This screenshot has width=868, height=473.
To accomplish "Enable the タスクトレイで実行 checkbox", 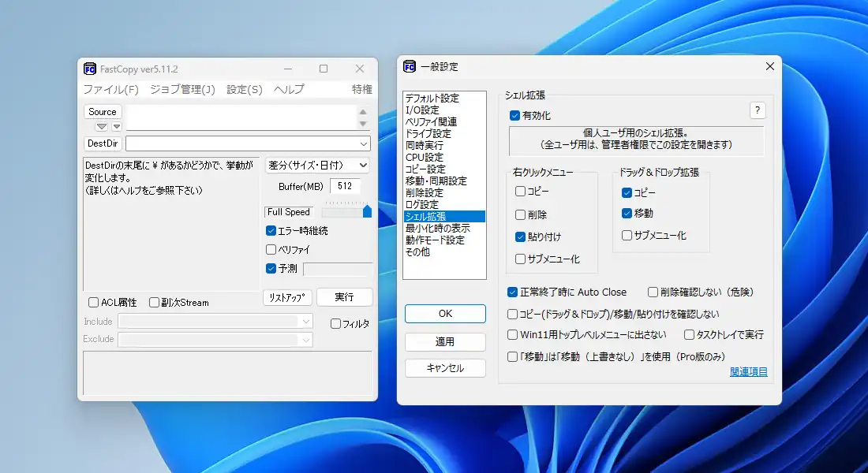I will coord(689,335).
